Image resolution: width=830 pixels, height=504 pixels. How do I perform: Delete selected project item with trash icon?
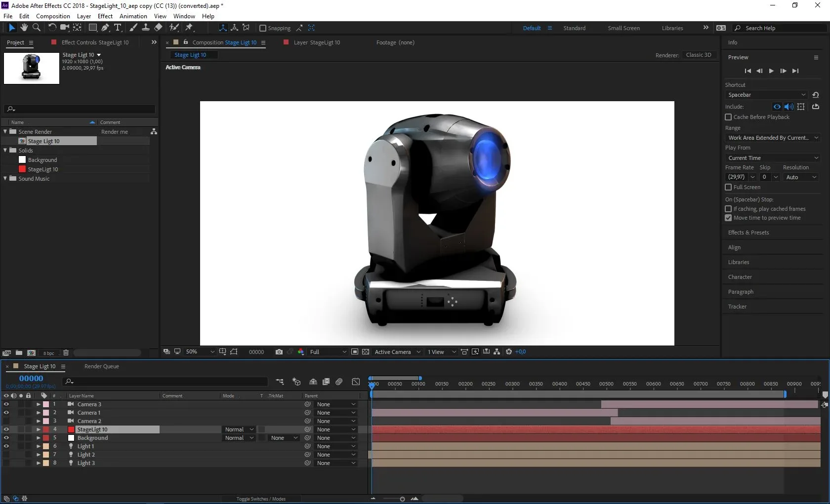(66, 353)
